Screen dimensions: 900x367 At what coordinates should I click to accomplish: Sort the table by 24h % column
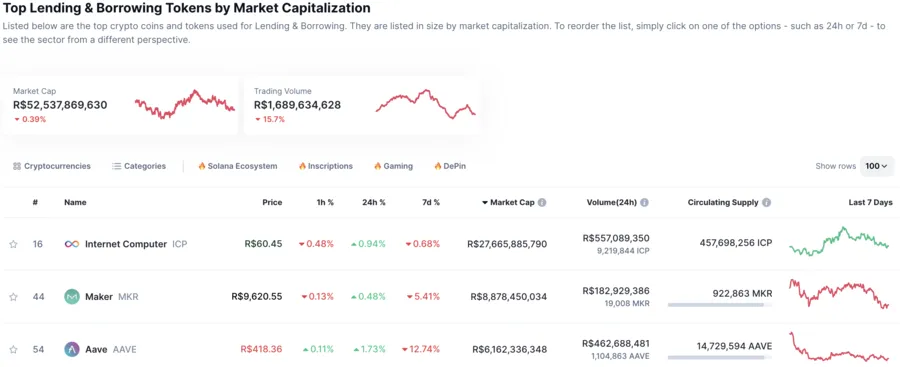click(x=374, y=203)
